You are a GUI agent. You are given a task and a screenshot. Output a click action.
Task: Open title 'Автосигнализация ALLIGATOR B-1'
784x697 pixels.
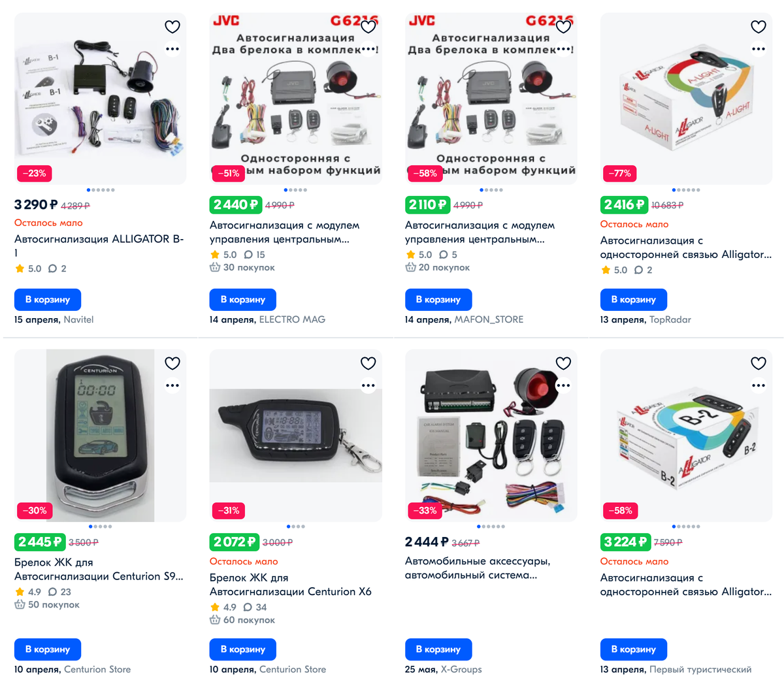coord(99,246)
